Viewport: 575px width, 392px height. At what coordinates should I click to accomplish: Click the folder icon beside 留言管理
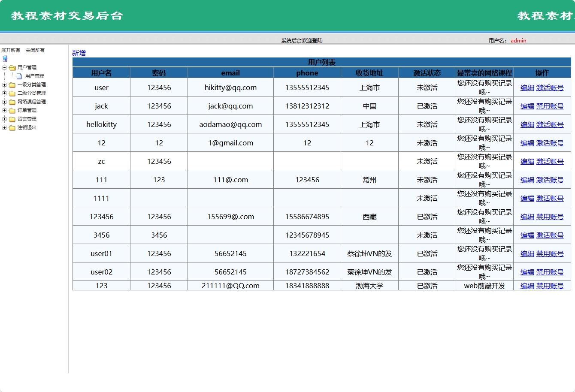point(12,119)
